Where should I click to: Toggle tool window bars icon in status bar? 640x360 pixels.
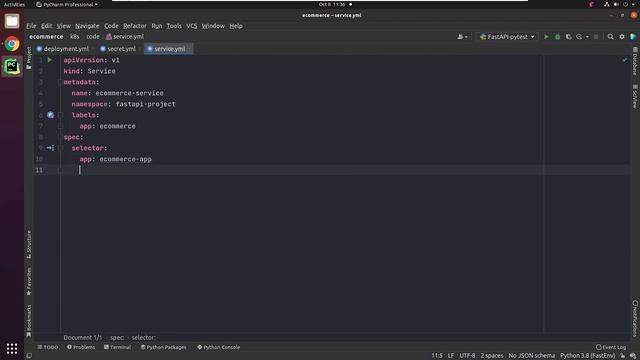pyautogui.click(x=29, y=356)
